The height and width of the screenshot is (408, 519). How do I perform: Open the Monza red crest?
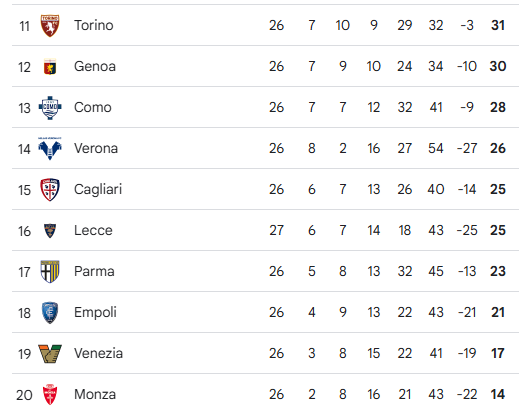pyautogui.click(x=50, y=395)
